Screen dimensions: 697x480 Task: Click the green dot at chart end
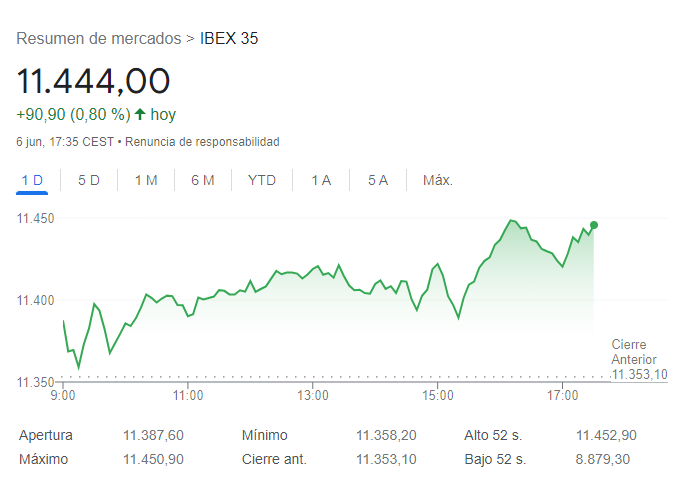coord(594,225)
